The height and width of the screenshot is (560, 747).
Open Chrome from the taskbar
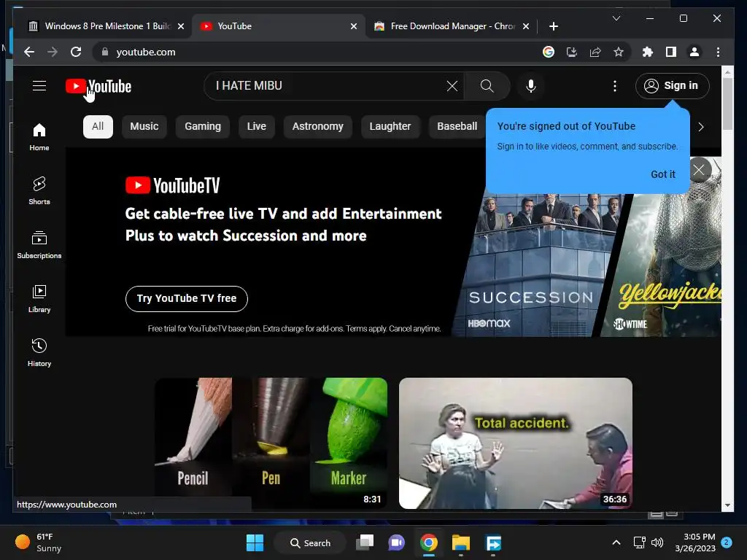click(429, 542)
